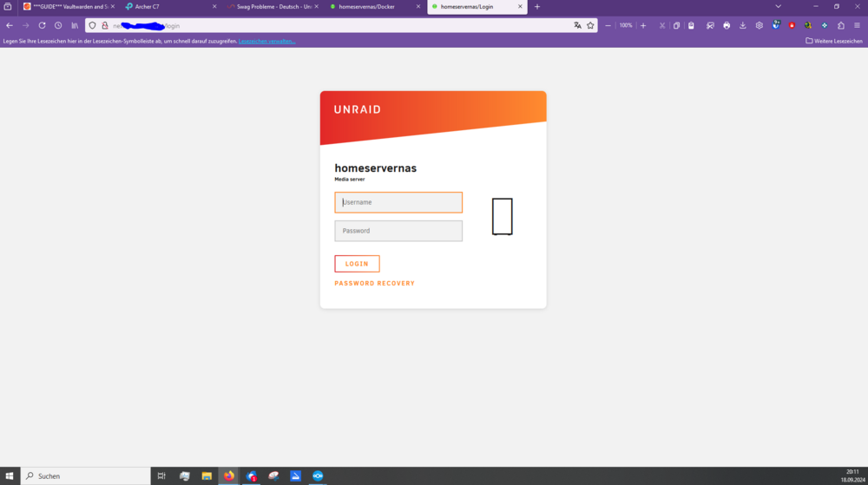Go back to the previous page
This screenshot has height=485, width=868.
[10, 25]
